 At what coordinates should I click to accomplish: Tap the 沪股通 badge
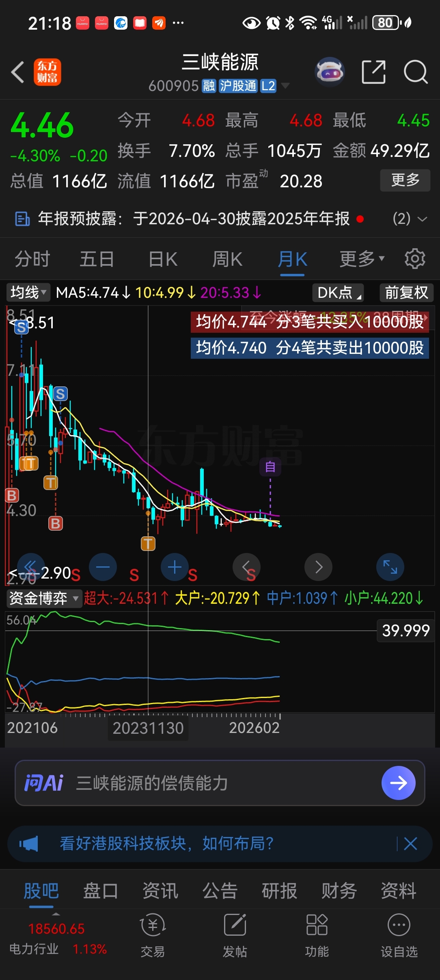click(x=238, y=86)
